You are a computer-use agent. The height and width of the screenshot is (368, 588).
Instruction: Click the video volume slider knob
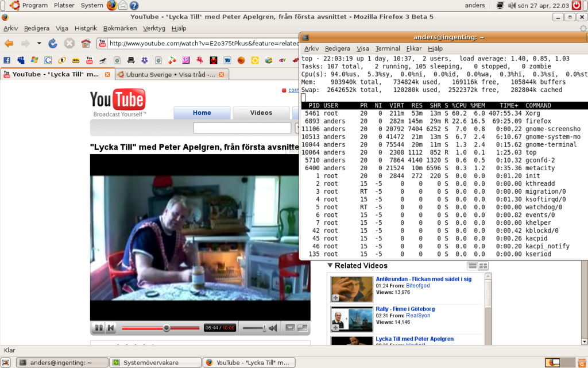point(264,328)
